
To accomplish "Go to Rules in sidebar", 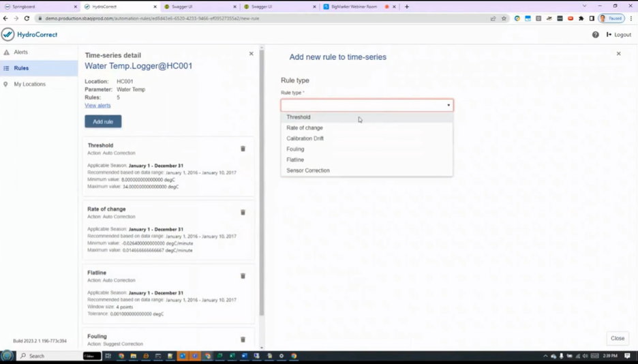I will (39, 68).
